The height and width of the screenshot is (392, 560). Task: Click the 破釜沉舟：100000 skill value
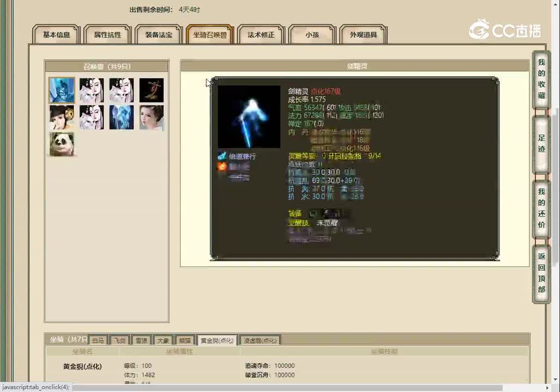click(270, 375)
